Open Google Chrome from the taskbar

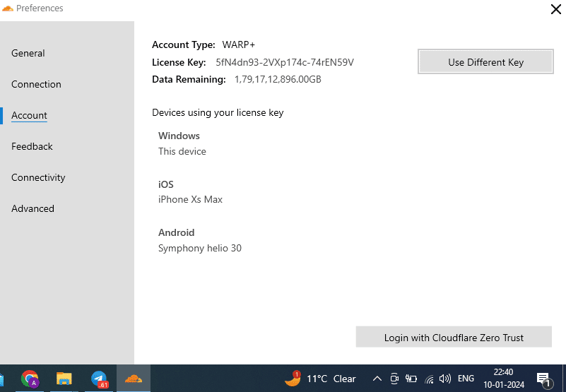(x=30, y=379)
